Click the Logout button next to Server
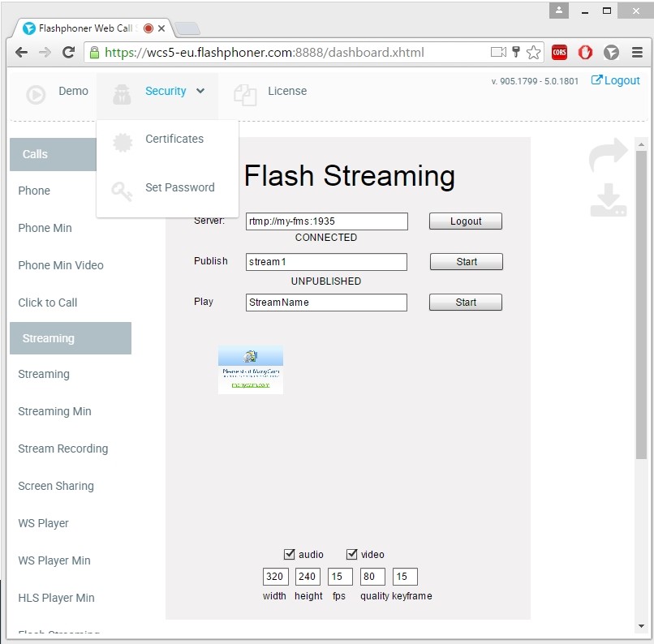This screenshot has width=654, height=644. 466,221
